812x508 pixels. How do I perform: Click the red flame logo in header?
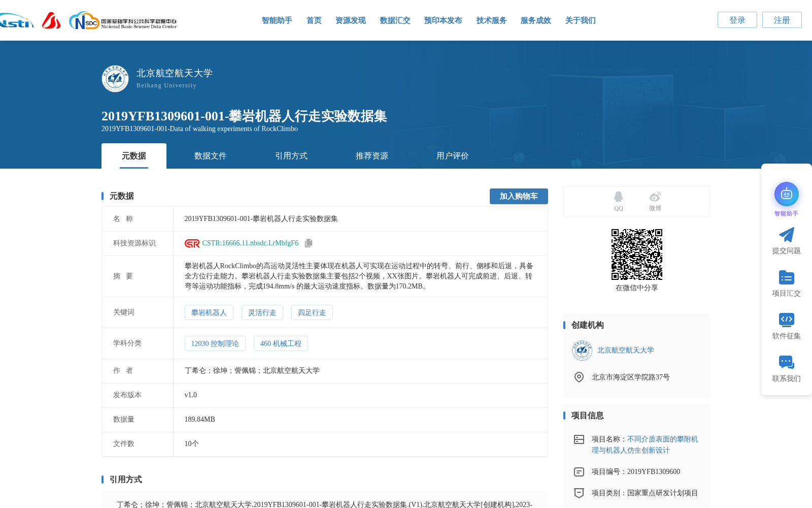51,21
